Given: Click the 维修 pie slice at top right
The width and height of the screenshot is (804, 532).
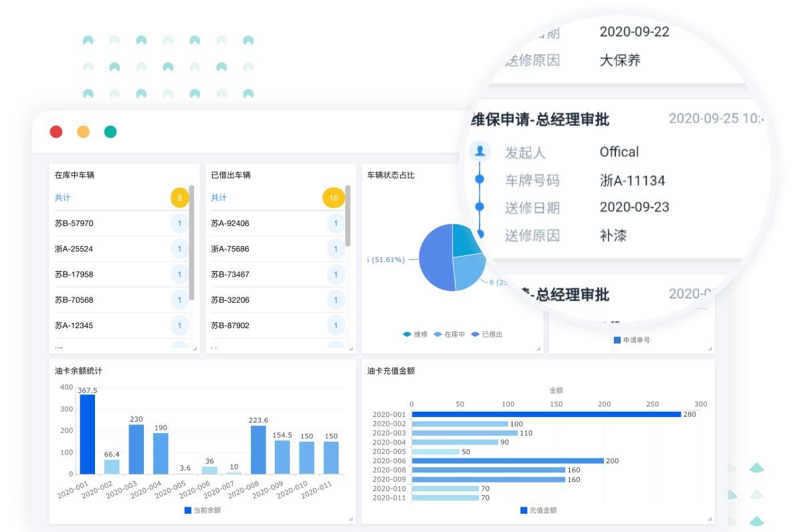Looking at the screenshot, I should tap(467, 241).
